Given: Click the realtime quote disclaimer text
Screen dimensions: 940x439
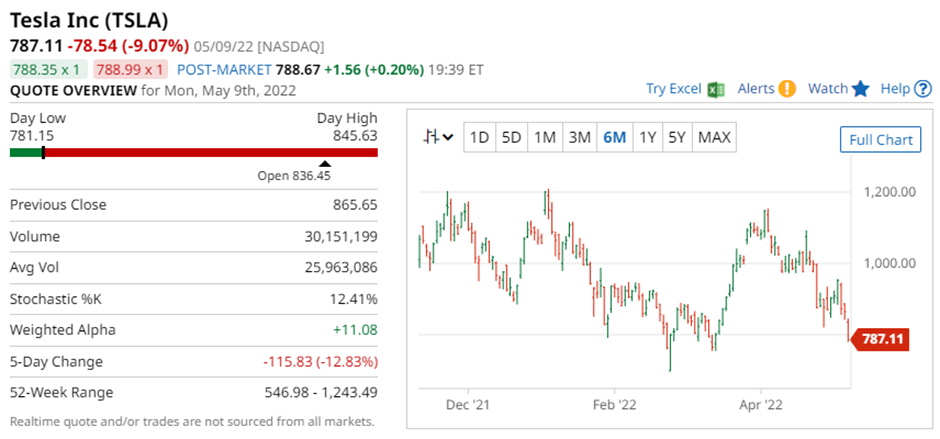Looking at the screenshot, I should pyautogui.click(x=192, y=421).
